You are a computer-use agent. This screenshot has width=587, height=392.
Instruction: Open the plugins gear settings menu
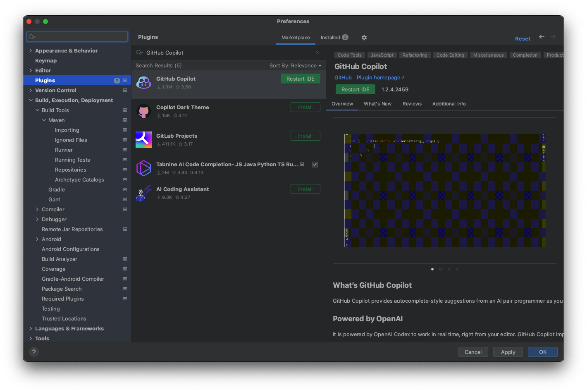click(x=364, y=38)
